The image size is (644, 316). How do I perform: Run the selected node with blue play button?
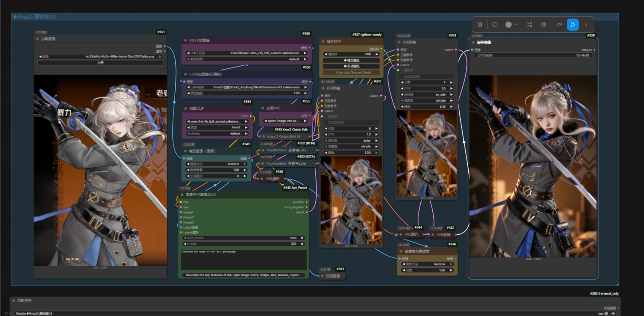[573, 25]
